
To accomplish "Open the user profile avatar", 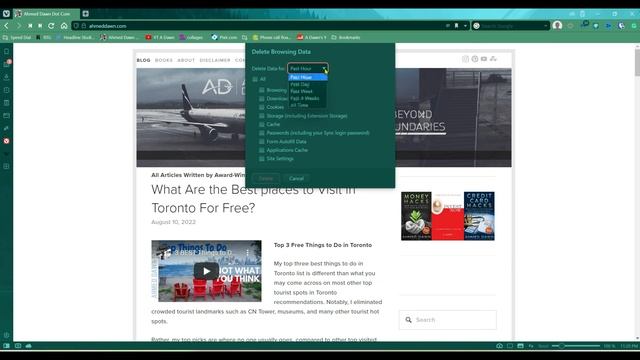I will point(557,25).
